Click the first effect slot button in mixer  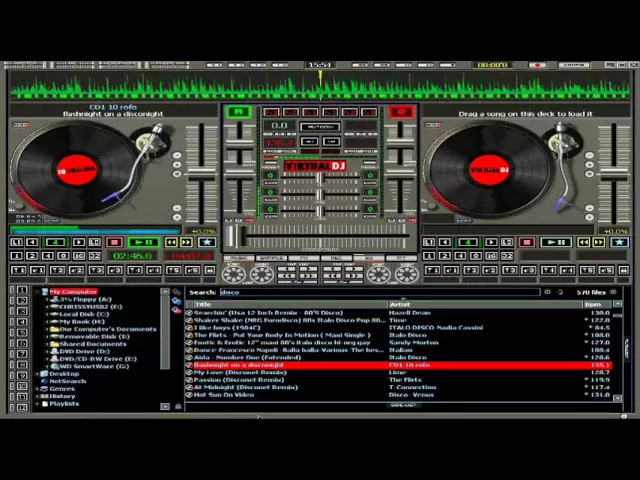(x=271, y=112)
